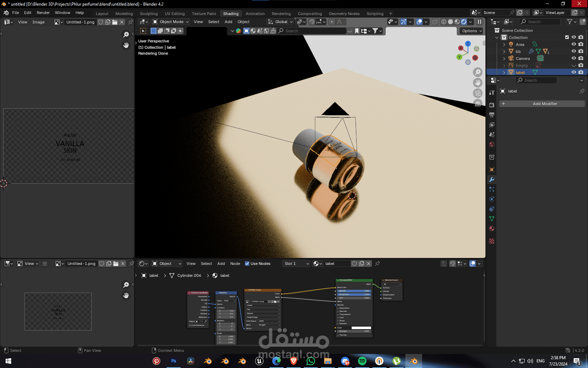The image size is (588, 368).
Task: Expand the bb object in outliner
Action: click(x=504, y=52)
